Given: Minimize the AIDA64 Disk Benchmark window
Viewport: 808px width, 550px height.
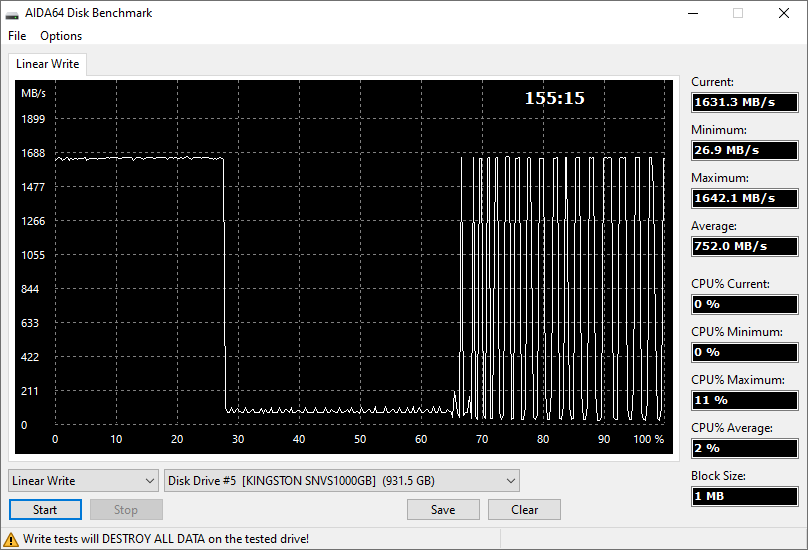Looking at the screenshot, I should (693, 13).
